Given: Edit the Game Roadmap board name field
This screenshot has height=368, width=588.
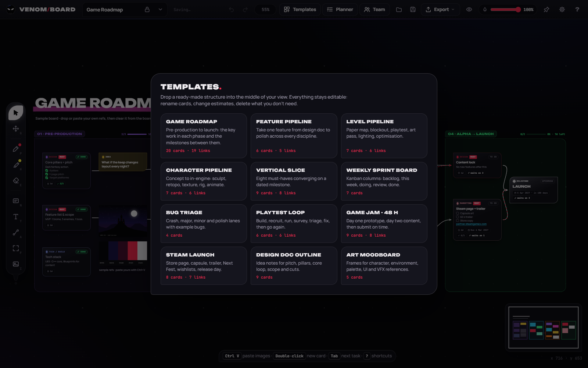Looking at the screenshot, I should pyautogui.click(x=112, y=10).
